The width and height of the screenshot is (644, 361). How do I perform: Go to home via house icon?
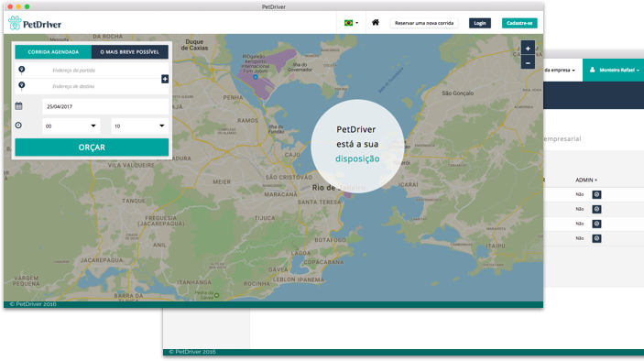(x=376, y=23)
